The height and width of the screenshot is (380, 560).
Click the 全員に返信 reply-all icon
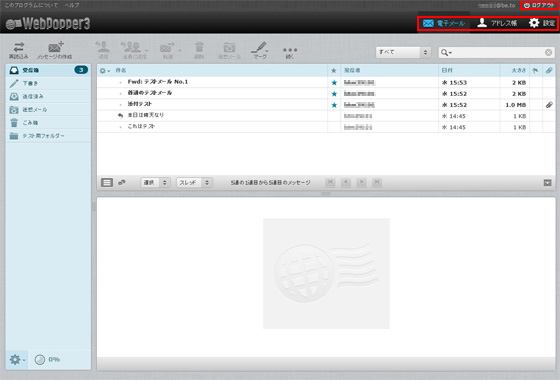coord(132,50)
